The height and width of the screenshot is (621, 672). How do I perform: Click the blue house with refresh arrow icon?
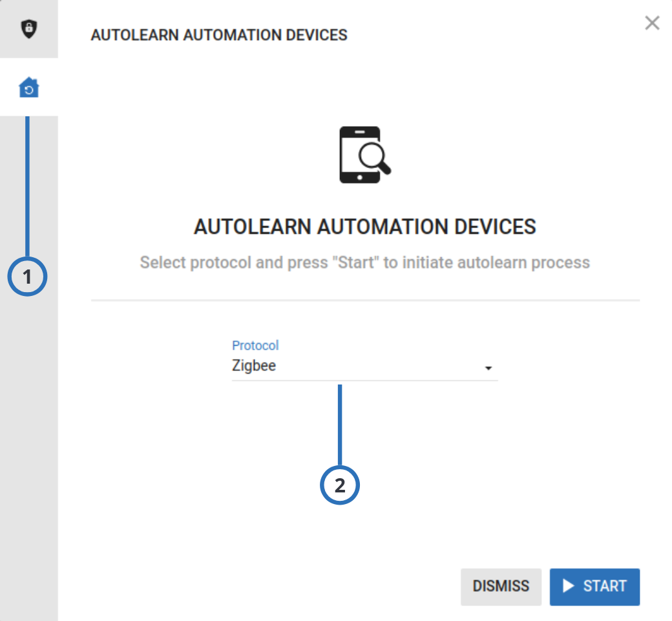tap(28, 89)
